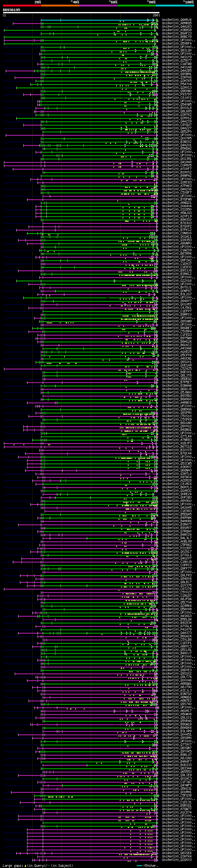Select hit label UniRef100_B0SXL8
Viewport: 197px width, 868px height.
[176, 108]
